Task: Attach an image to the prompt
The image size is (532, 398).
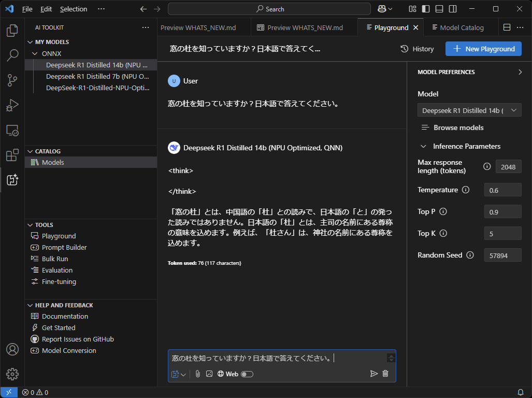Action: point(209,374)
